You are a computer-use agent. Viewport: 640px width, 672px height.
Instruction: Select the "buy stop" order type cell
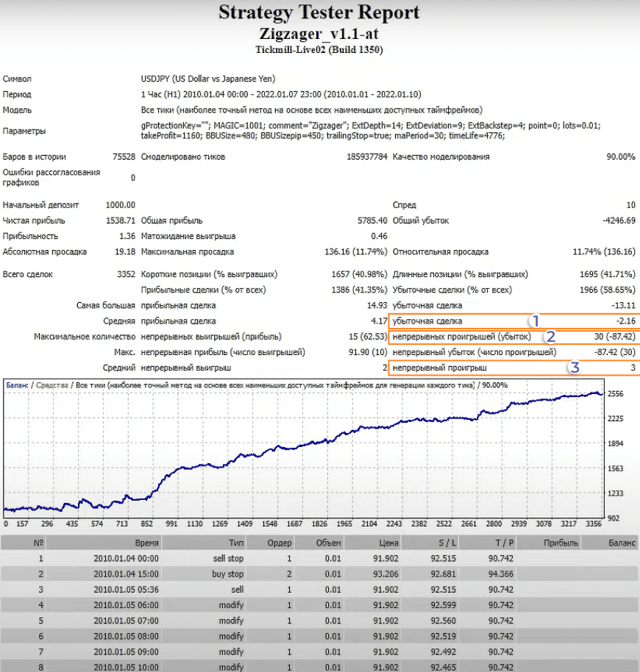(227, 574)
